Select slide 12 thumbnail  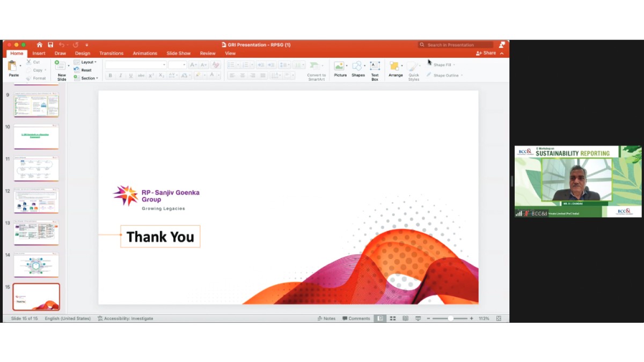(36, 201)
